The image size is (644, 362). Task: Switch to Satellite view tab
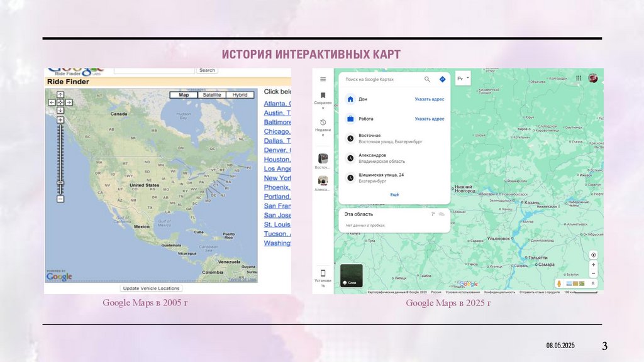tap(212, 95)
